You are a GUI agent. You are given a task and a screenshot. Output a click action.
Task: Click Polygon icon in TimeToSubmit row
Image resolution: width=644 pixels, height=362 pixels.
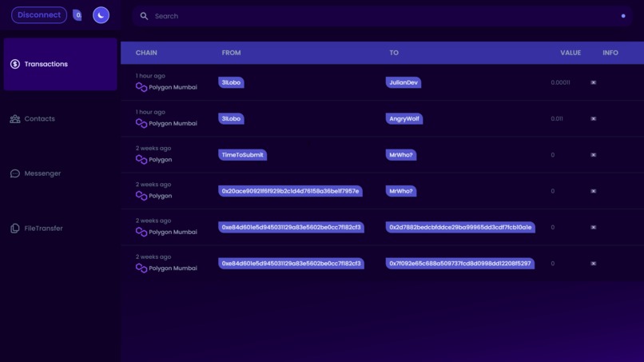[x=141, y=160]
